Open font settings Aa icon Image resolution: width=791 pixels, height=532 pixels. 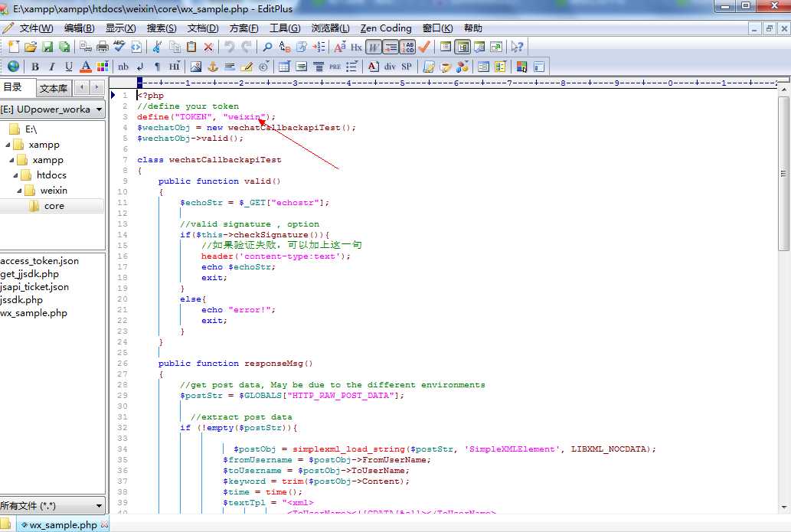340,47
